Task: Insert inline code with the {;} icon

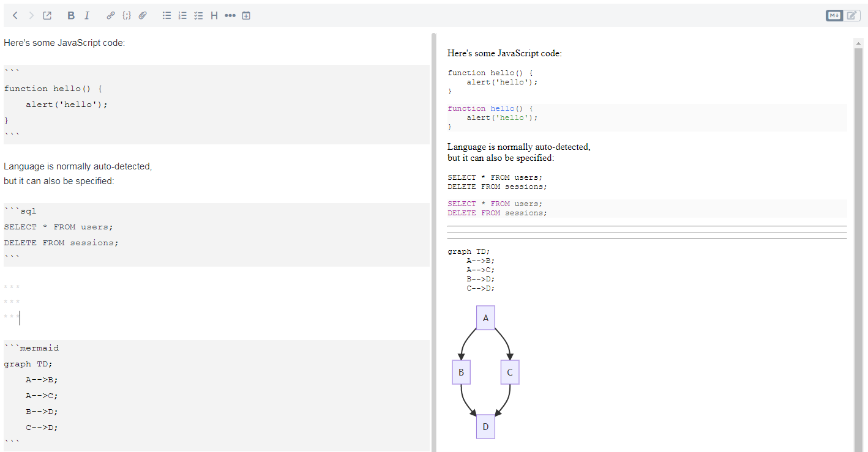Action: point(127,15)
